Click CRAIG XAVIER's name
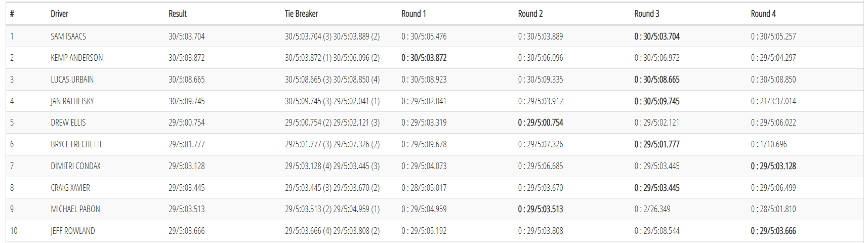Image resolution: width=868 pixels, height=243 pixels. tap(70, 188)
